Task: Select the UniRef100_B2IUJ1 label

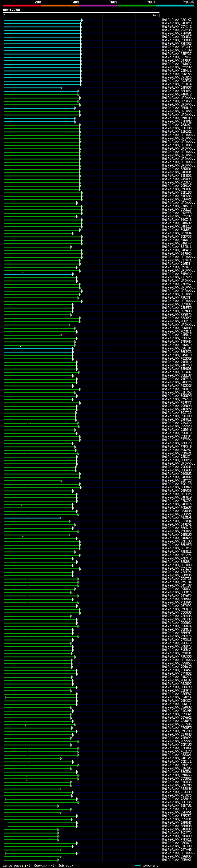Action: 177,247
